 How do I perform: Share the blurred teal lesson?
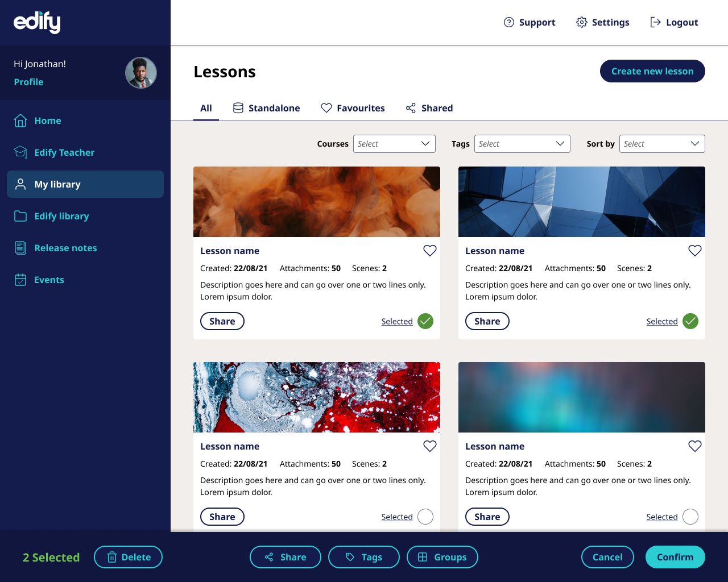(487, 517)
